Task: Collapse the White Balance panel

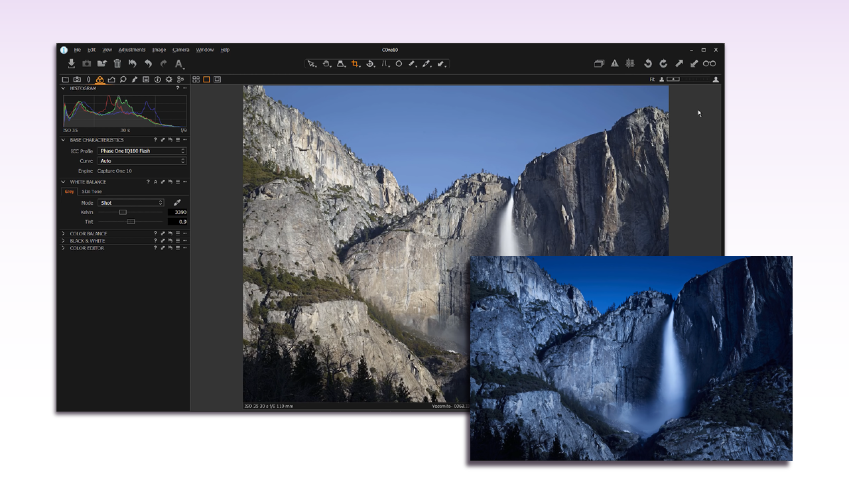Action: pyautogui.click(x=63, y=182)
